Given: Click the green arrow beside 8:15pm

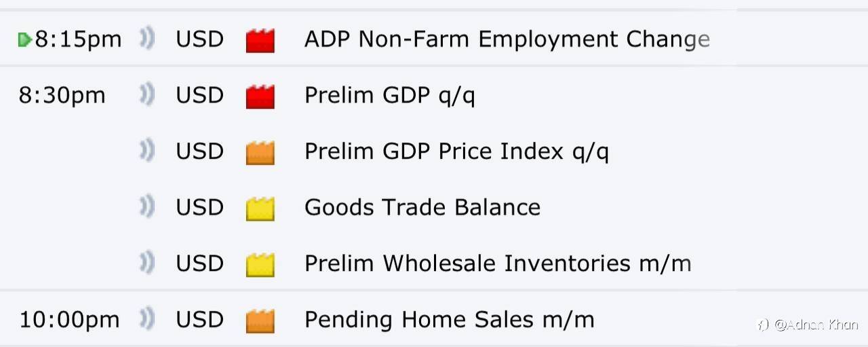Looking at the screenshot, I should pyautogui.click(x=25, y=40).
